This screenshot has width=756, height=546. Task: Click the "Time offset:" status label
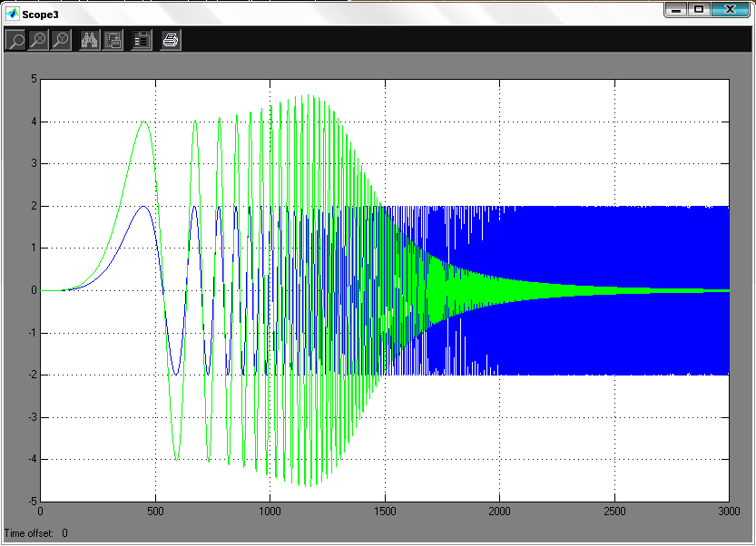coord(29,533)
